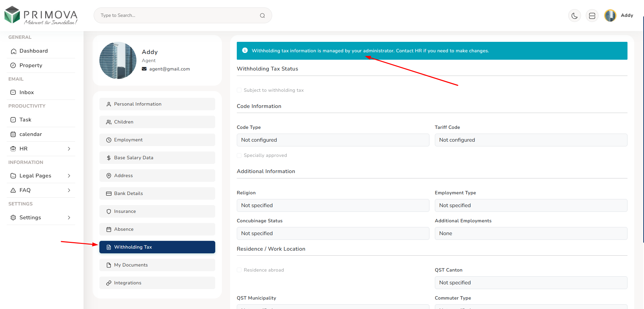Click the PRIMOVA logo
The width and height of the screenshot is (644, 309).
(x=41, y=16)
